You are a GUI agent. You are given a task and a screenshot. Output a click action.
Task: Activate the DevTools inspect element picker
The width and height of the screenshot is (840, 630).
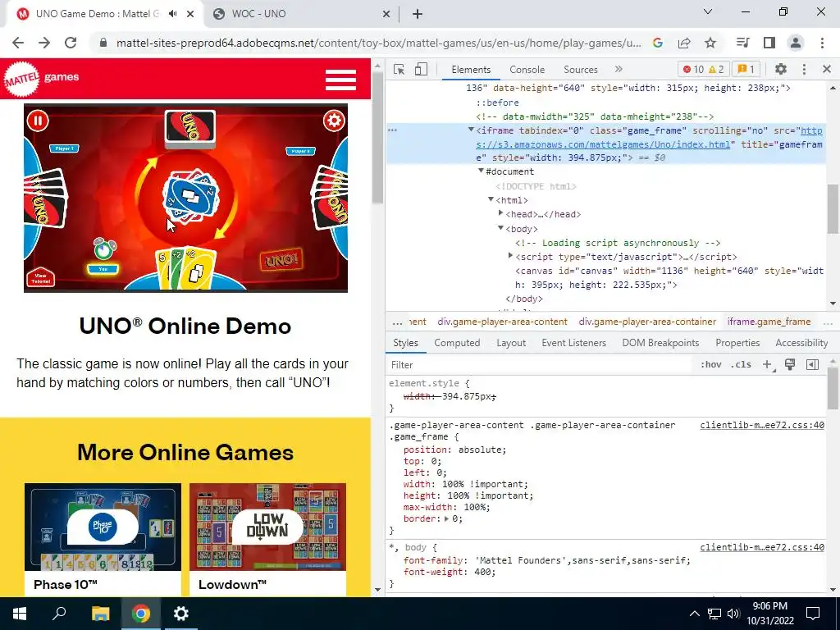(x=399, y=69)
